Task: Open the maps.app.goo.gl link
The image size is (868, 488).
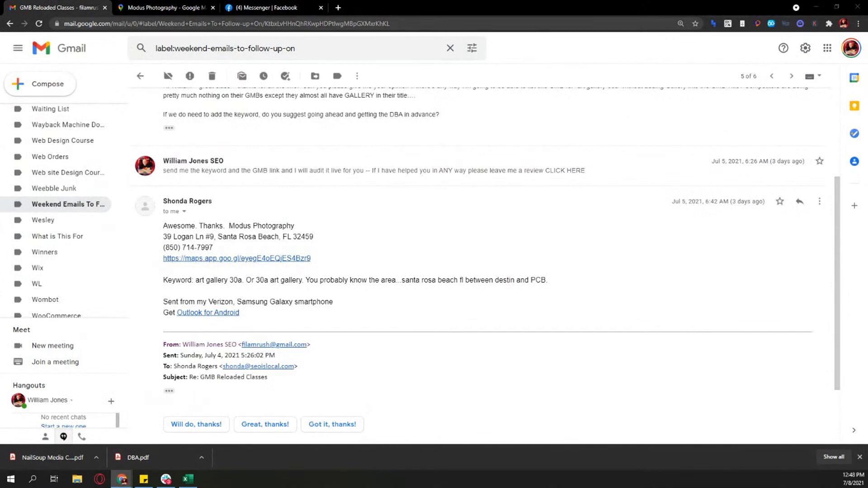Action: (x=236, y=258)
